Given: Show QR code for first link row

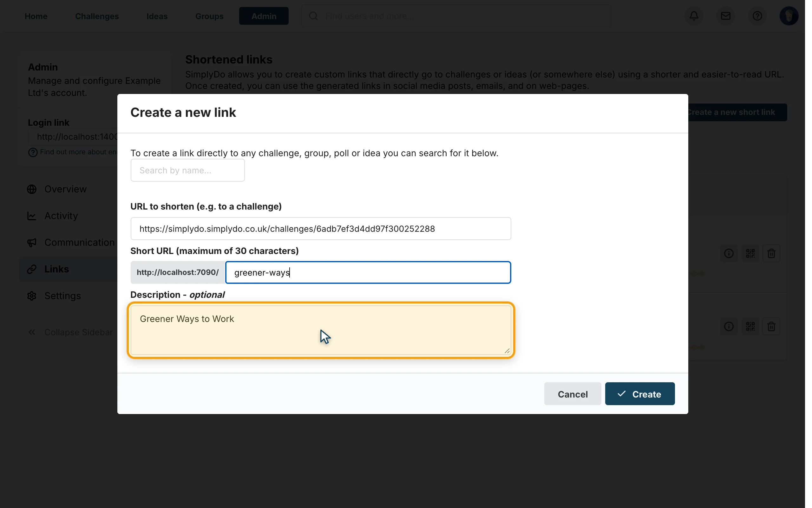Looking at the screenshot, I should pyautogui.click(x=750, y=253).
